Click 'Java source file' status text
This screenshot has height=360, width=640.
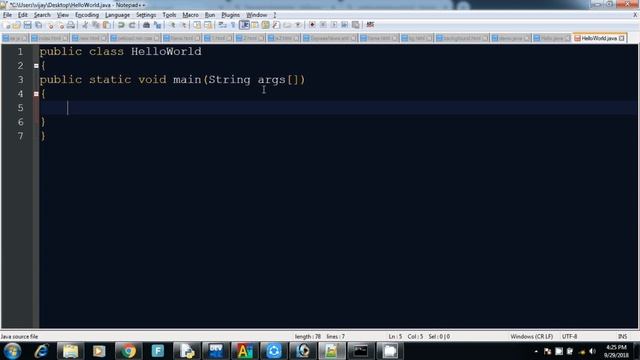[19, 337]
